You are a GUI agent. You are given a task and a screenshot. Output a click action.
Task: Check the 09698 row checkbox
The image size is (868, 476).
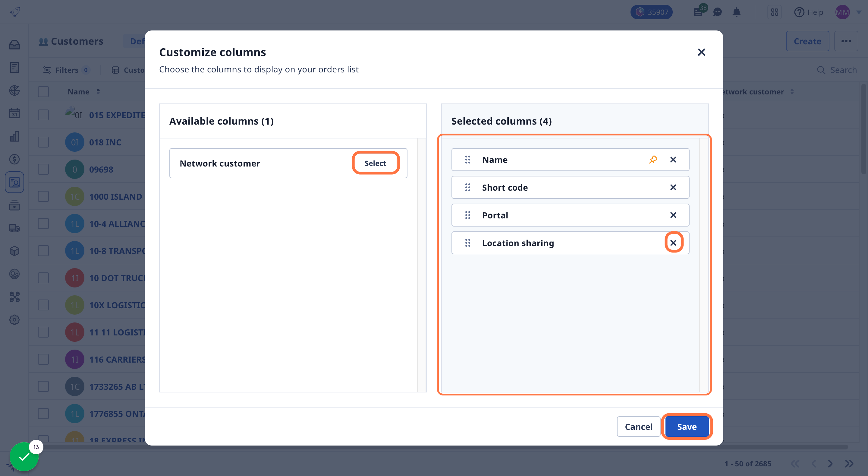43,169
